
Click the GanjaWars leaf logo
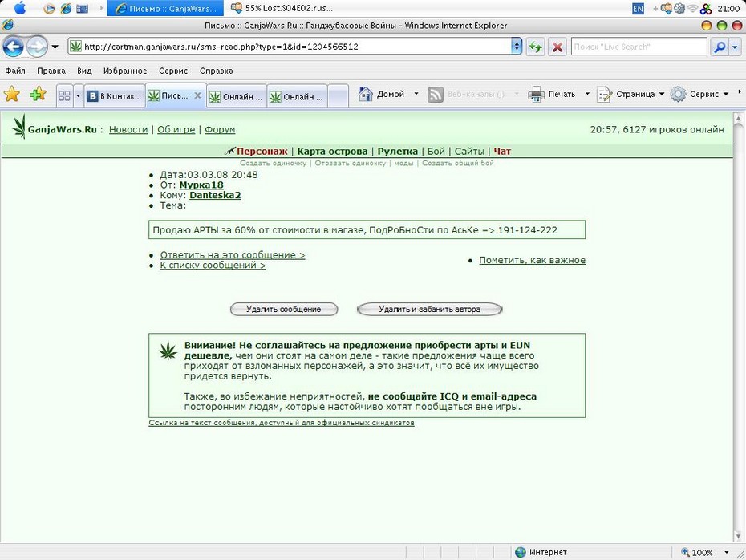click(19, 126)
